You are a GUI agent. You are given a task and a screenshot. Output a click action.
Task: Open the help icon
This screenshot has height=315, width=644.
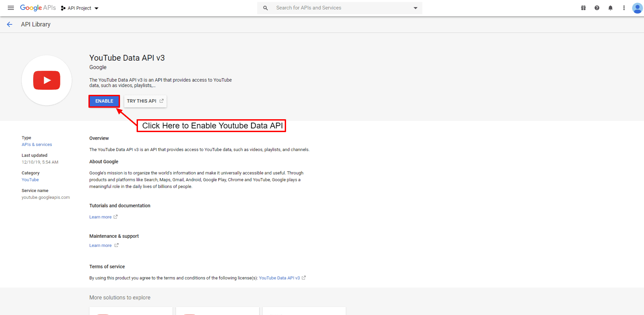tap(597, 8)
